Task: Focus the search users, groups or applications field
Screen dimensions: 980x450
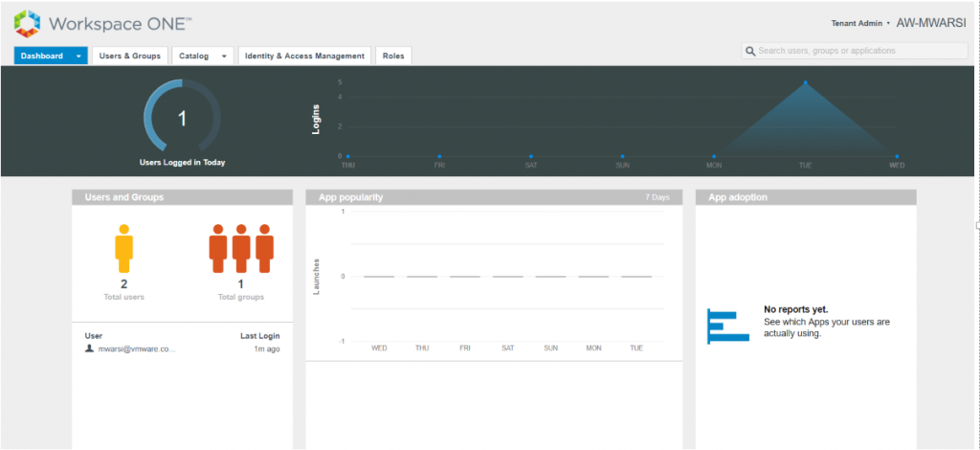Action: point(855,51)
